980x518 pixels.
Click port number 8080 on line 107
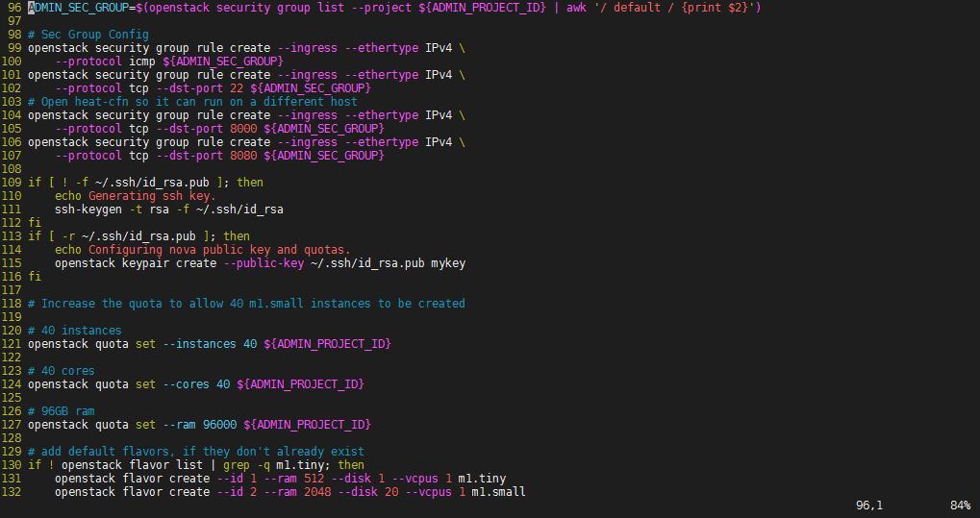[243, 156]
